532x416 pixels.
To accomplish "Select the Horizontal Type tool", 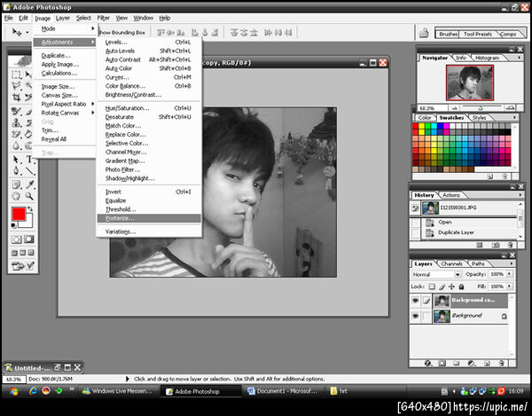I will (x=29, y=159).
